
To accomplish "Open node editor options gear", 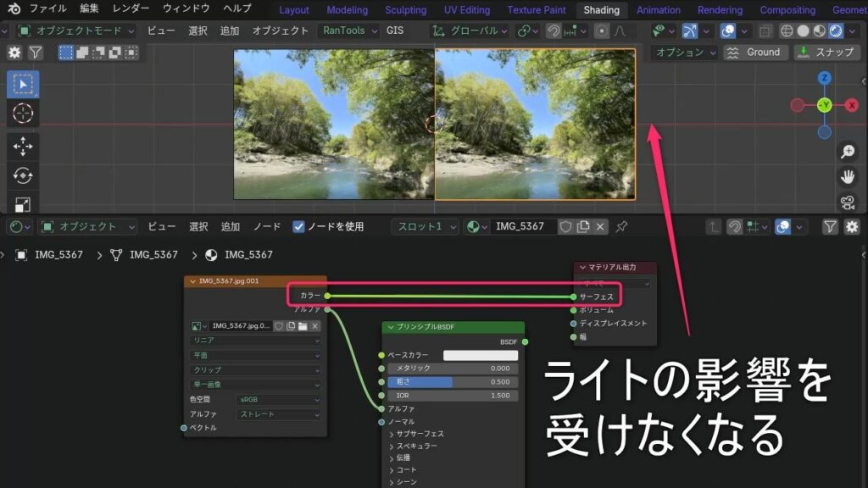I will (x=852, y=226).
